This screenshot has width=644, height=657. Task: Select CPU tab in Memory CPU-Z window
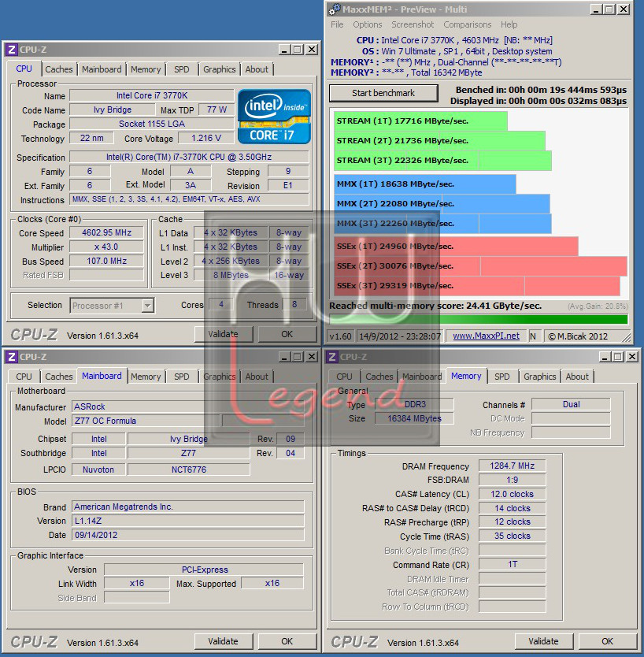coord(344,377)
